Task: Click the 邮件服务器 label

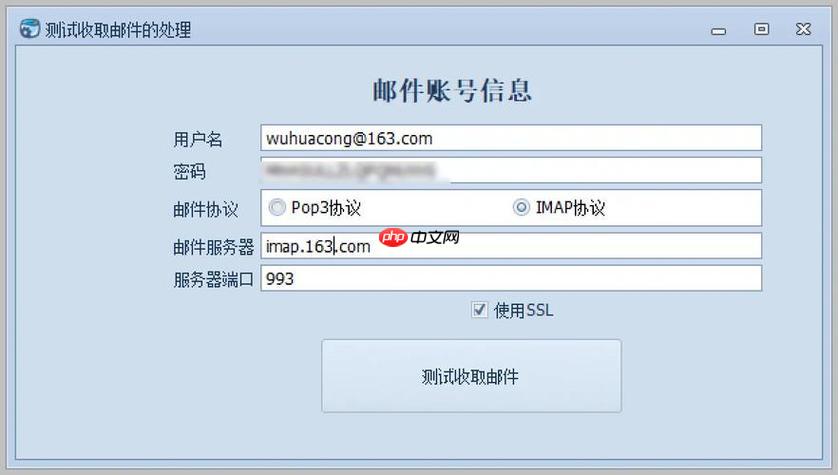Action: click(x=213, y=247)
